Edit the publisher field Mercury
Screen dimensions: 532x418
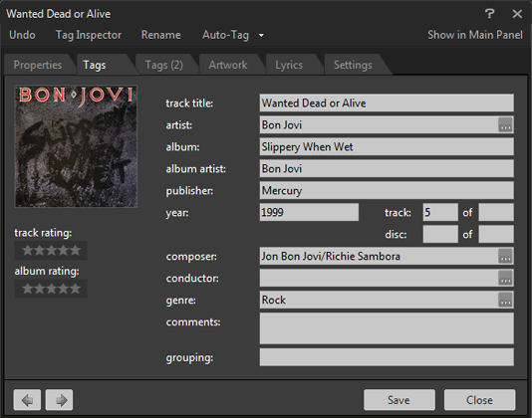coord(387,190)
